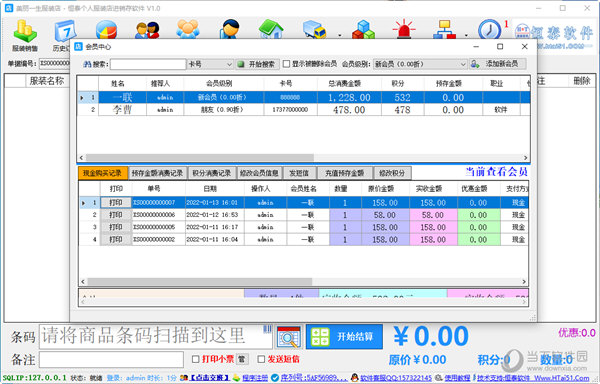Click the 软件客服QQ:157322145 link
Screen dimensions: 600x384
pyautogui.click(x=396, y=378)
